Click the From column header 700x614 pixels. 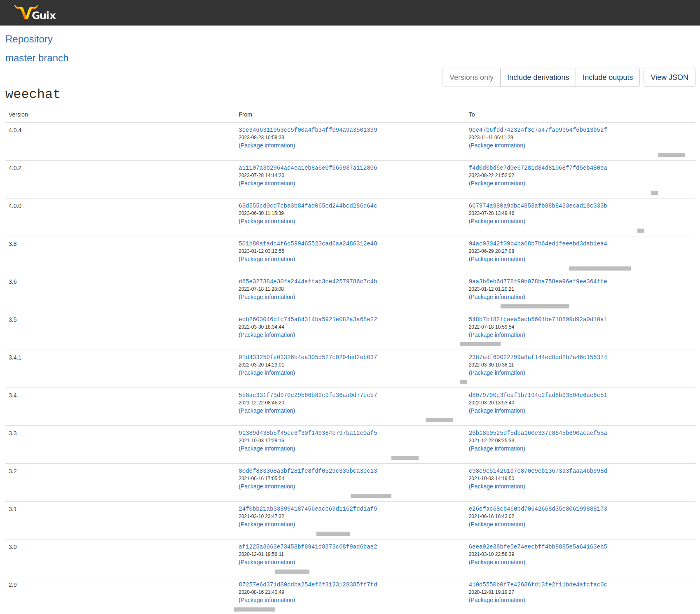[245, 114]
